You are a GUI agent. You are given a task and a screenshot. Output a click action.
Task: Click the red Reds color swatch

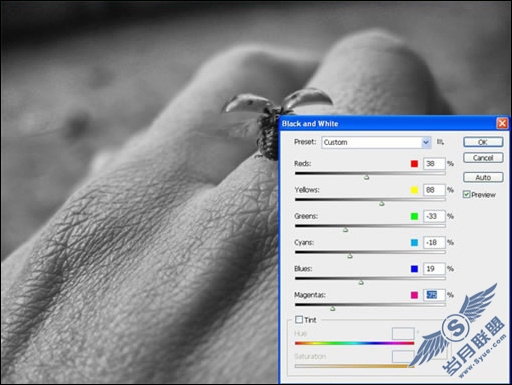[x=414, y=164]
